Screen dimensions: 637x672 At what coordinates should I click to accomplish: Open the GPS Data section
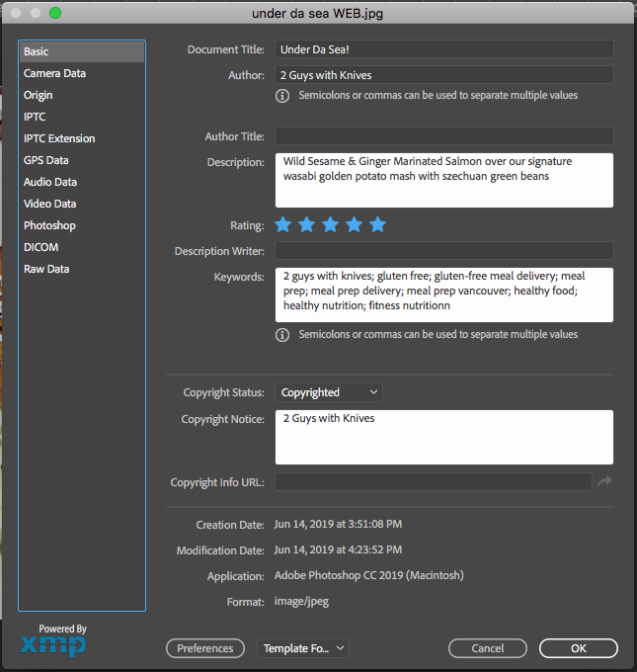(x=46, y=160)
